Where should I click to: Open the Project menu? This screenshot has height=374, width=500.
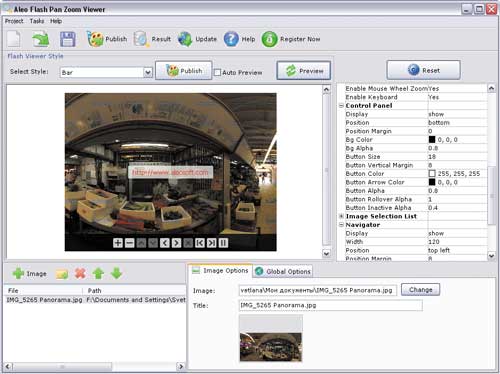14,21
